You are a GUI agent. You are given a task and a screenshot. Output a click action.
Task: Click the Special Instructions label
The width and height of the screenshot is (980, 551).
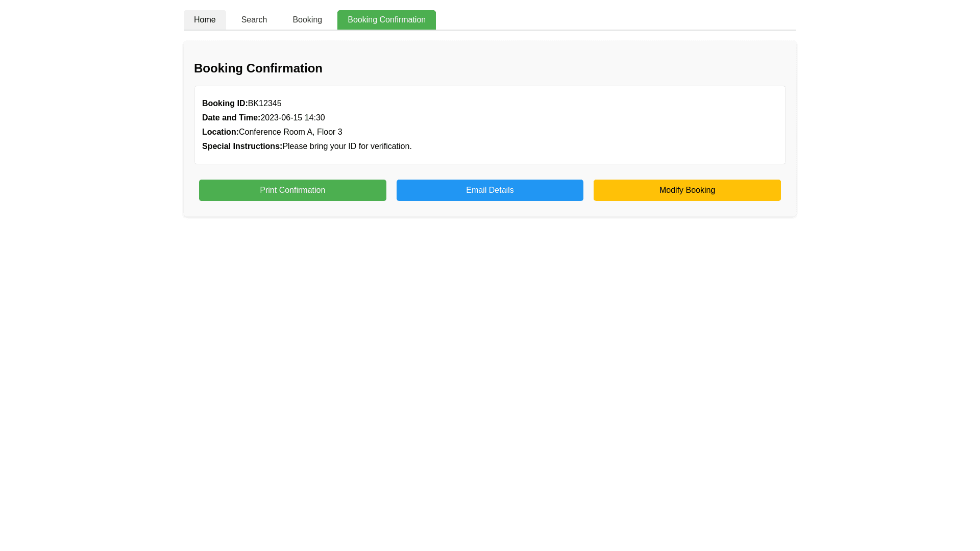pos(241,146)
